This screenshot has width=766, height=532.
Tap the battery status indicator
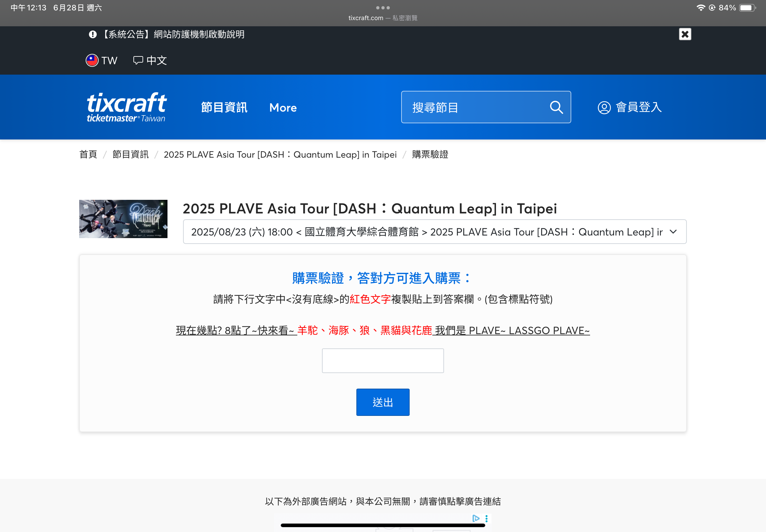click(747, 8)
